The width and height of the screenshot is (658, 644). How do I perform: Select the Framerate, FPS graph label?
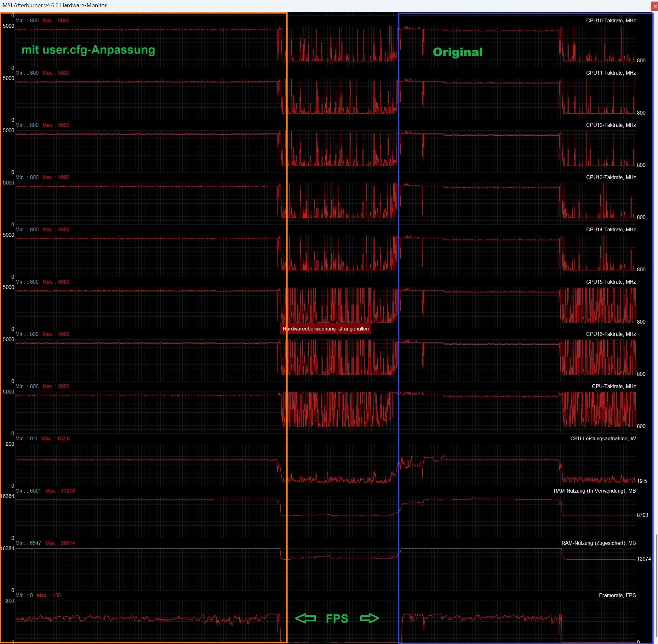(x=617, y=595)
